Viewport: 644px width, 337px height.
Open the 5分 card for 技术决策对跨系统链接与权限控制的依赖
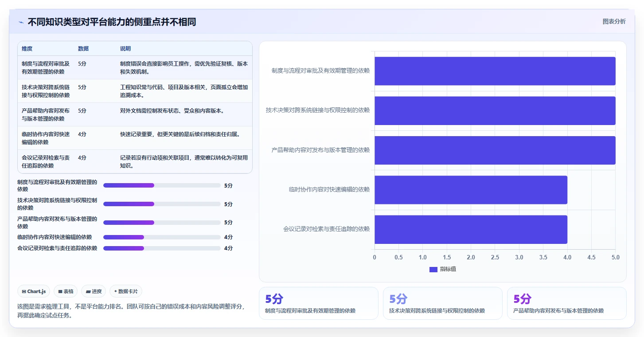pyautogui.click(x=443, y=303)
